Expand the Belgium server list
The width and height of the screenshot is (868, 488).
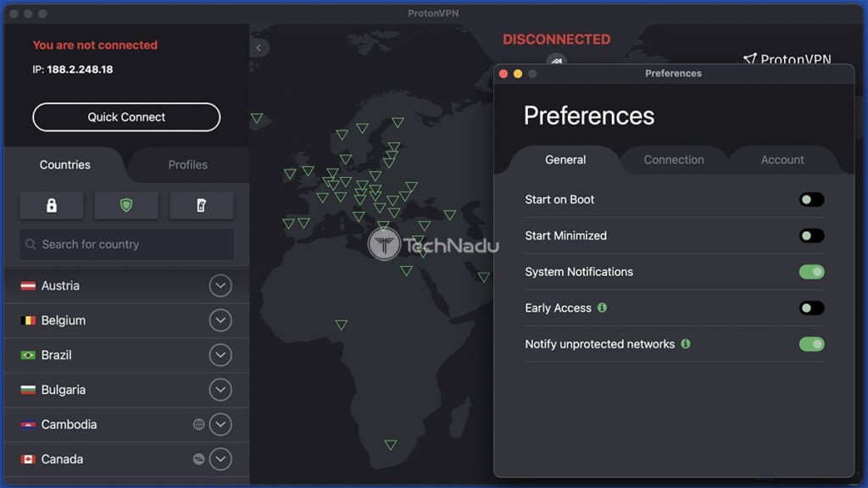pyautogui.click(x=220, y=320)
